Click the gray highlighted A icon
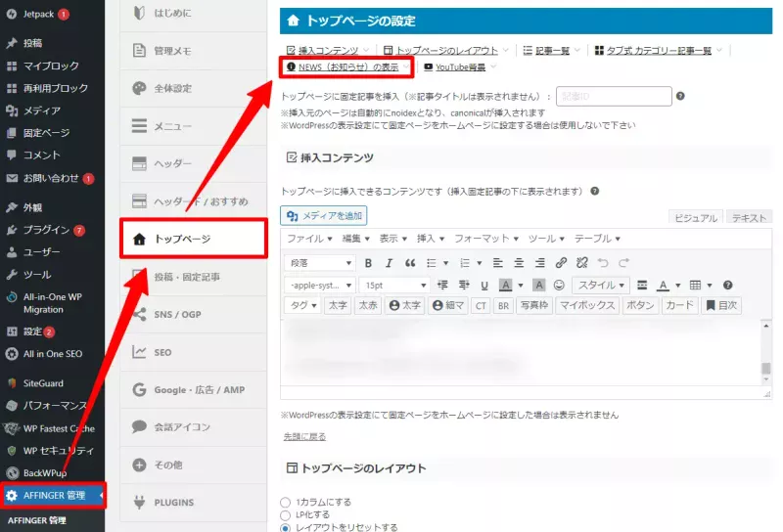Image resolution: width=783 pixels, height=532 pixels. pos(539,285)
